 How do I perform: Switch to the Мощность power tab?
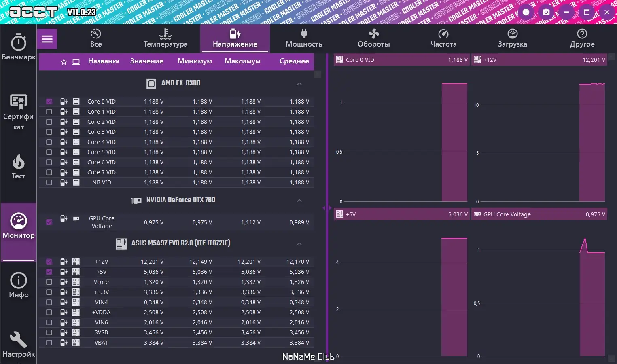click(x=304, y=38)
